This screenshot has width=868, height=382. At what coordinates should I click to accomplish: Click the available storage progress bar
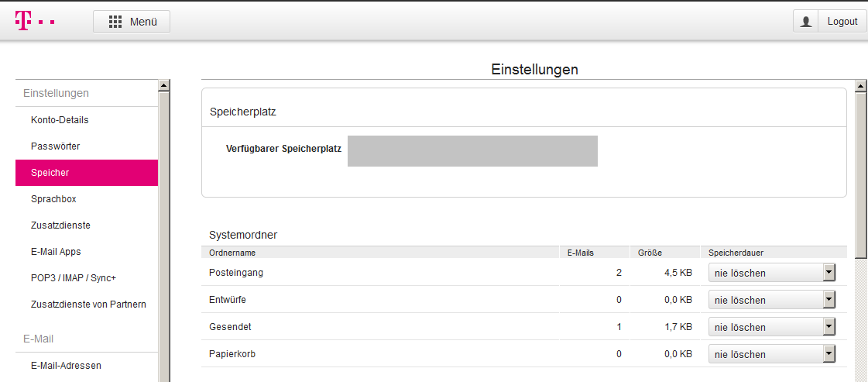(472, 151)
